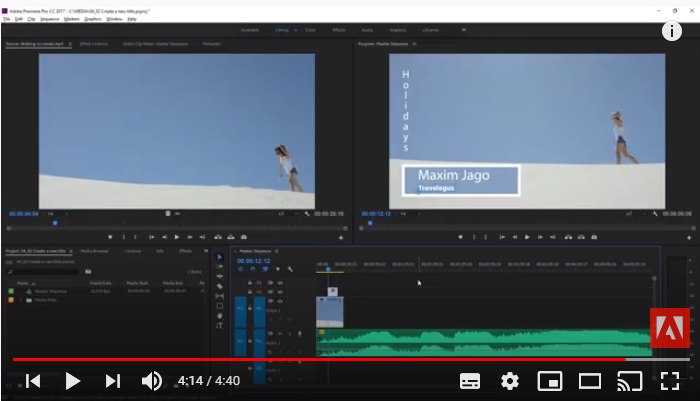700x401 pixels.
Task: Toggle V1 track output eye
Action: click(280, 301)
